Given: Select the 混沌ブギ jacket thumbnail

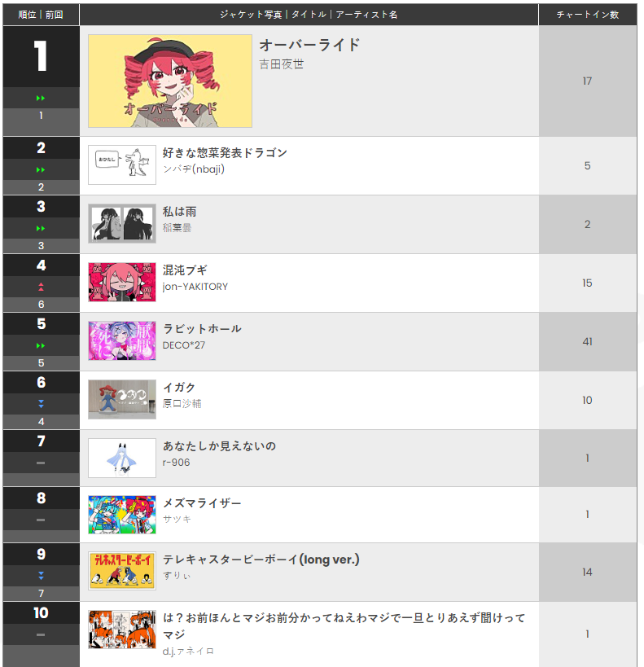Looking at the screenshot, I should [122, 282].
